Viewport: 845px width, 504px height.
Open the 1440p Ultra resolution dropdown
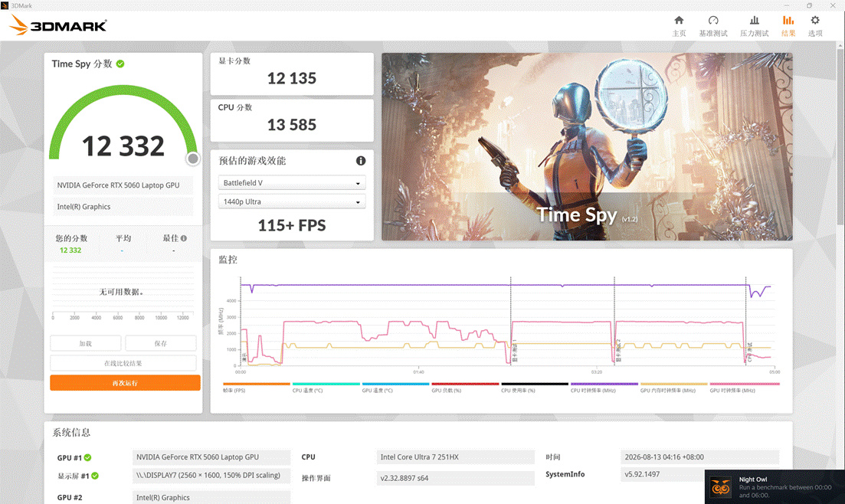click(x=292, y=201)
